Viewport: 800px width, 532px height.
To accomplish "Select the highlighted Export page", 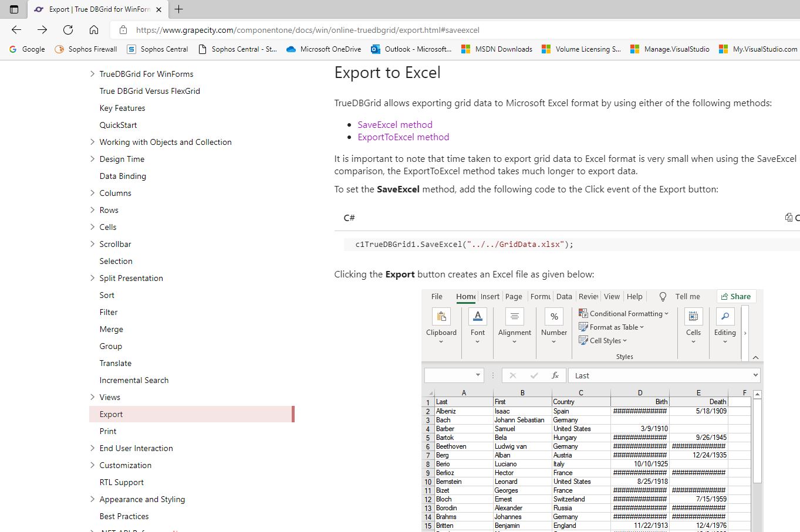I will [192, 414].
